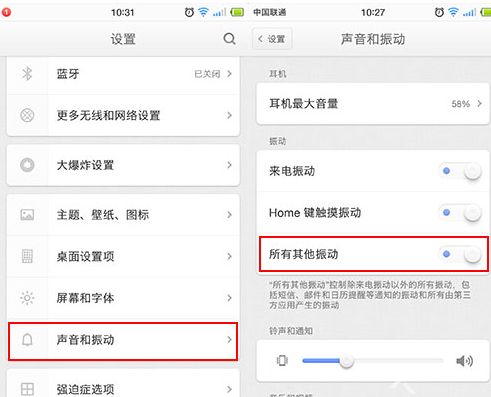Click the 10:27 clock in status bar
This screenshot has width=491, height=397.
tap(373, 13)
